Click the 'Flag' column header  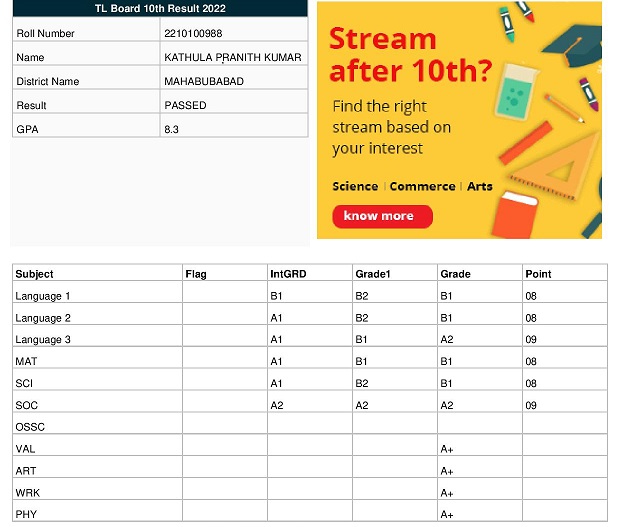pos(225,273)
